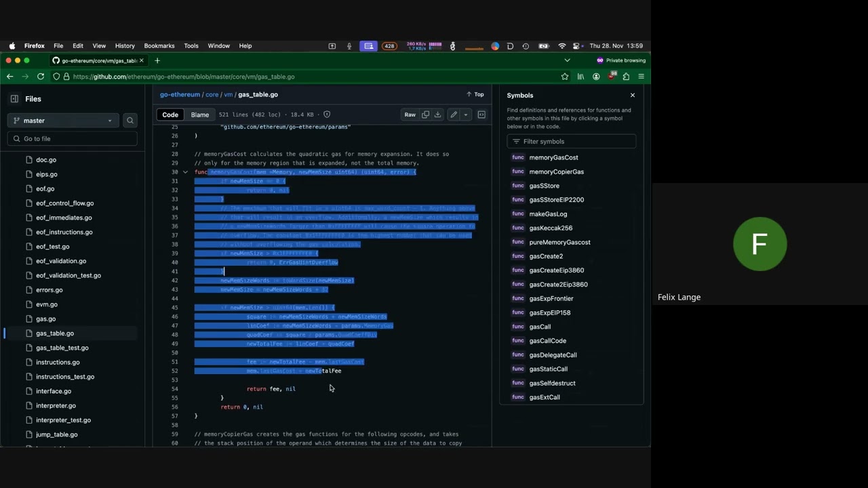The image size is (868, 488).
Task: Focus the URL address bar
Action: (x=305, y=77)
